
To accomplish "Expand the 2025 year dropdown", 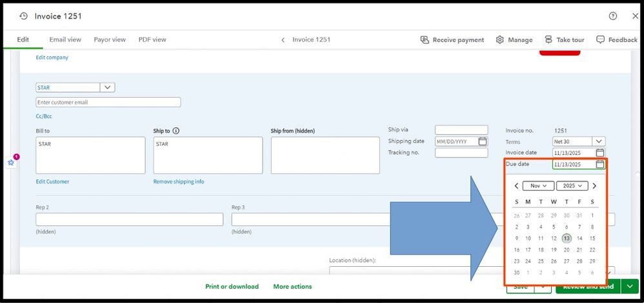I will [572, 186].
